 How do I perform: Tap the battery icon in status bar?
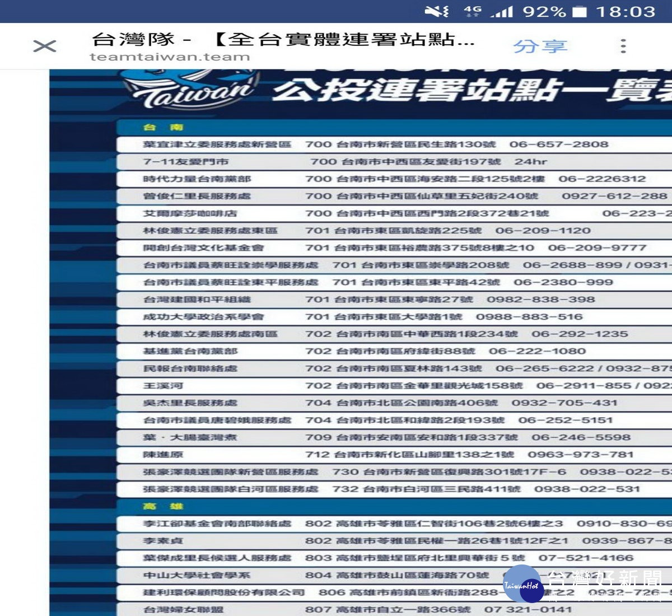click(580, 11)
